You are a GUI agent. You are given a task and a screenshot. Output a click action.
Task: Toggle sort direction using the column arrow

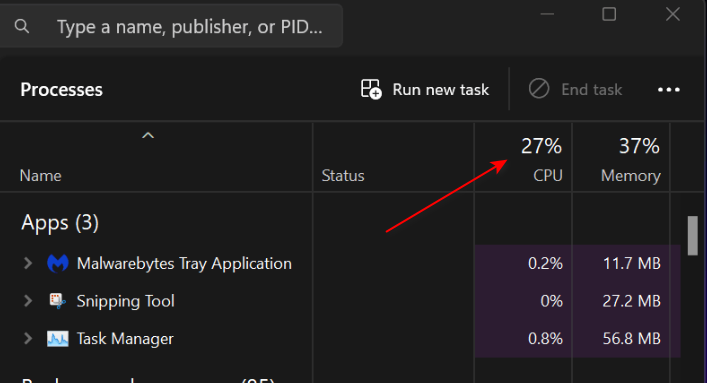(x=148, y=135)
